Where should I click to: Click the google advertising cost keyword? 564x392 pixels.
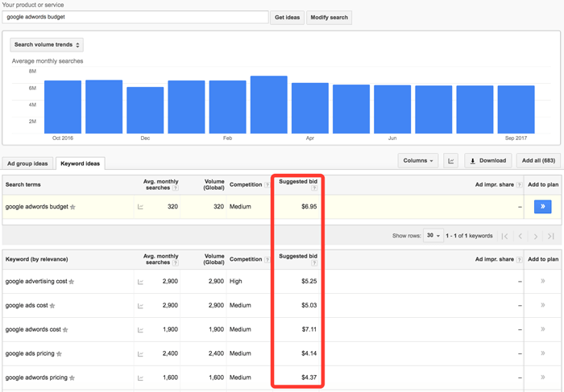pos(36,282)
